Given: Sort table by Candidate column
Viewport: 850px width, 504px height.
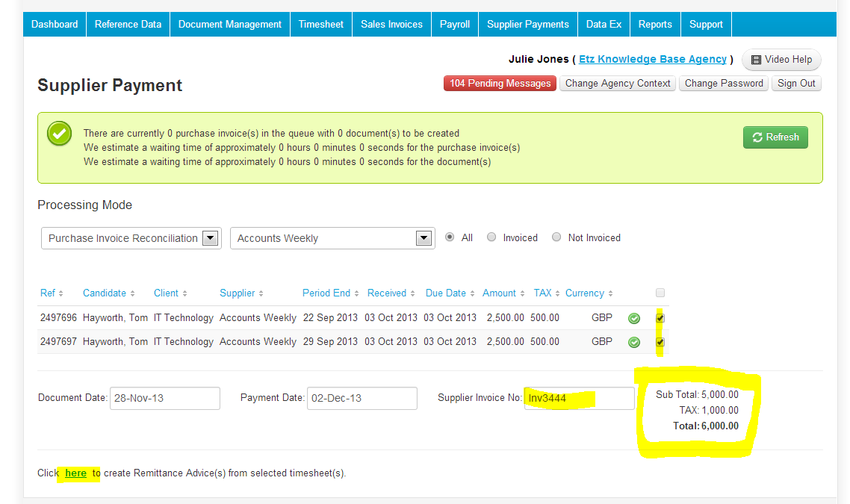Looking at the screenshot, I should click(108, 293).
